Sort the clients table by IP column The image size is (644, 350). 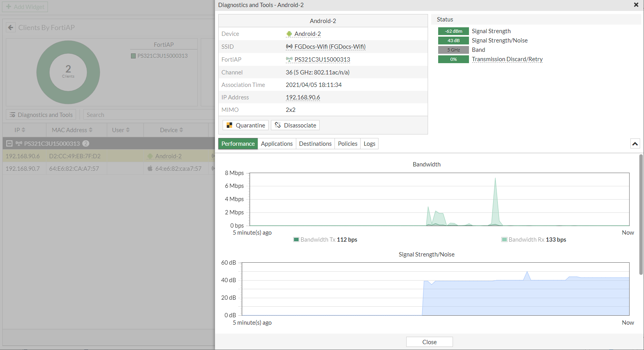(20, 130)
